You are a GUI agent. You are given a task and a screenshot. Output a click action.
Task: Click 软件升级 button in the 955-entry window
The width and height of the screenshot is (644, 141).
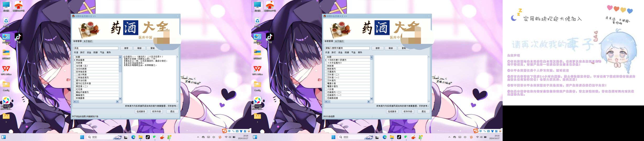(408, 111)
